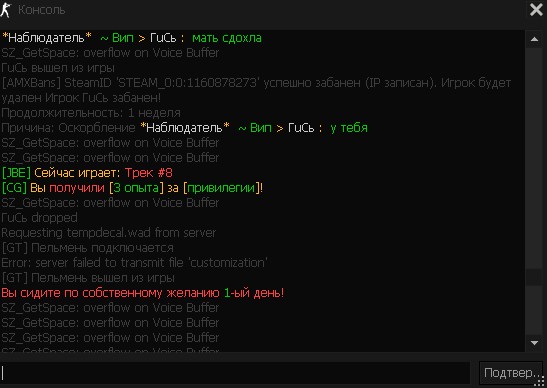Click "Requesting tempdecal.wad from server" line
Image resolution: width=547 pixels, height=388 pixels.
pyautogui.click(x=108, y=233)
